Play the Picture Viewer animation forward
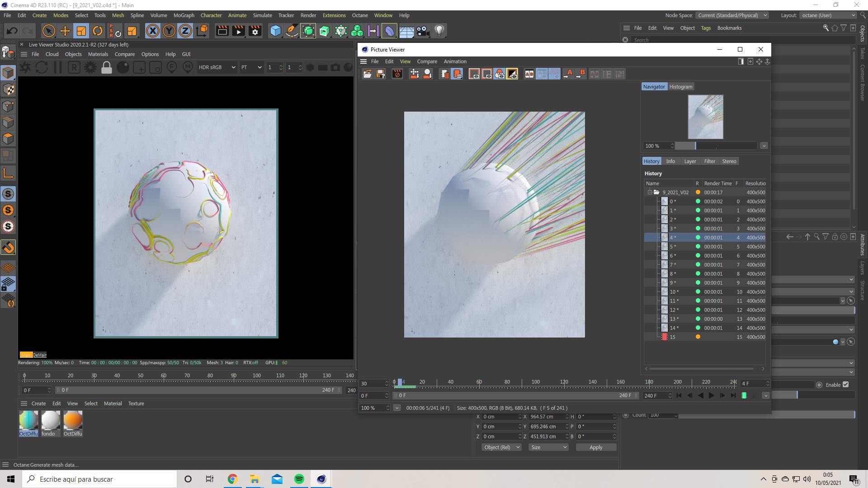The image size is (868, 488). (x=712, y=395)
